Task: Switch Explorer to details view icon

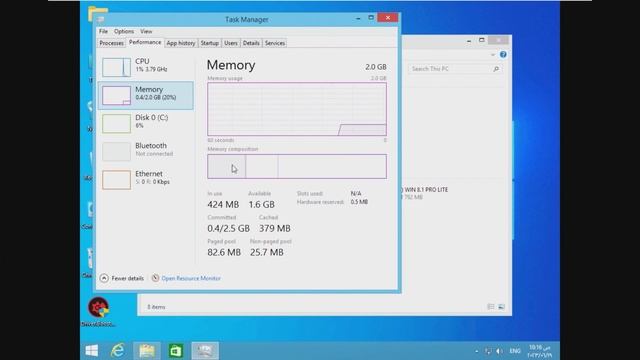Action: click(491, 307)
